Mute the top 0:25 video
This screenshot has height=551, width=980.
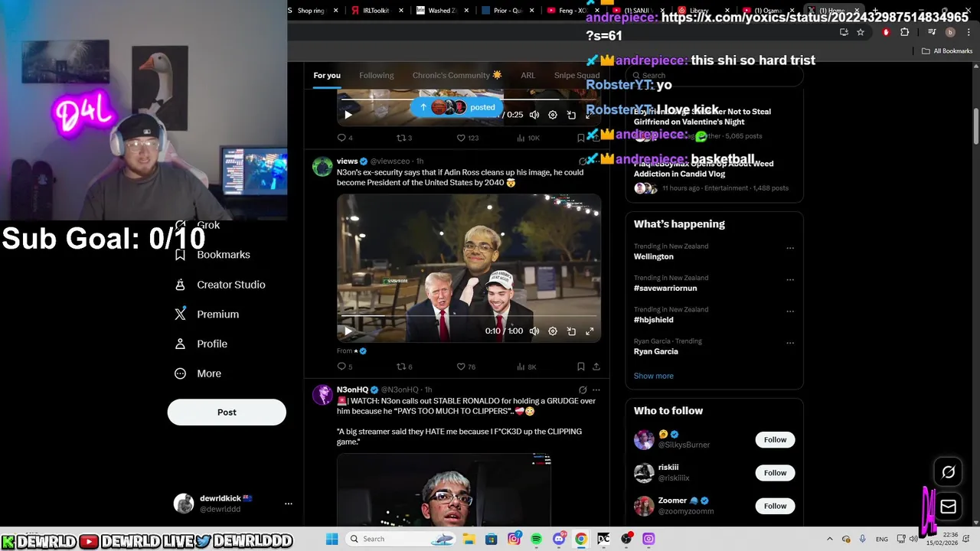tap(534, 115)
